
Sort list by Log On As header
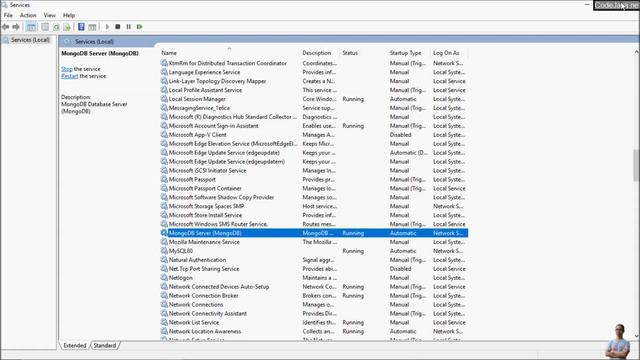tap(446, 53)
